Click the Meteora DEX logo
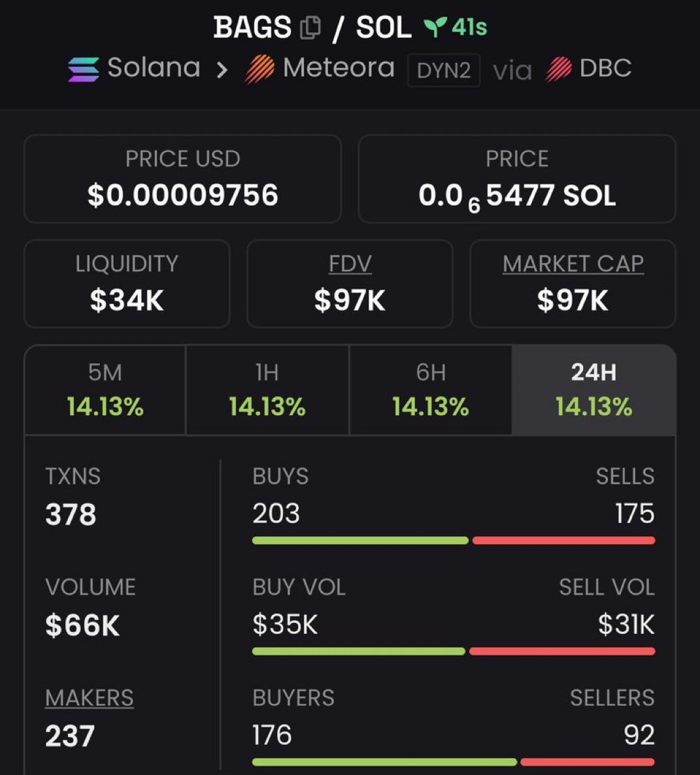Screen dimensions: 700x775 [260, 69]
